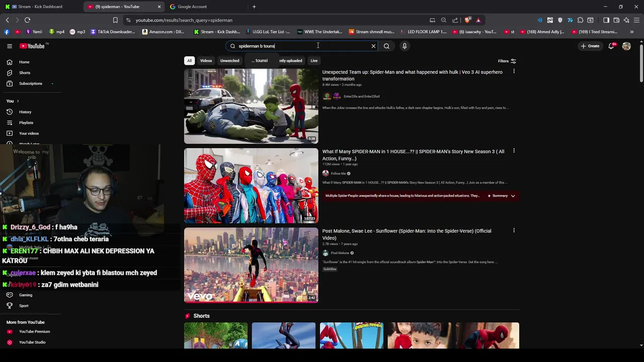Select the All filter chip
This screenshot has height=362, width=644.
tap(189, 60)
